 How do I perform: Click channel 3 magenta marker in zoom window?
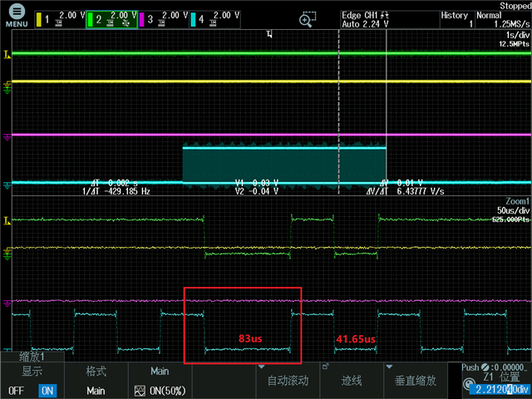click(x=7, y=303)
